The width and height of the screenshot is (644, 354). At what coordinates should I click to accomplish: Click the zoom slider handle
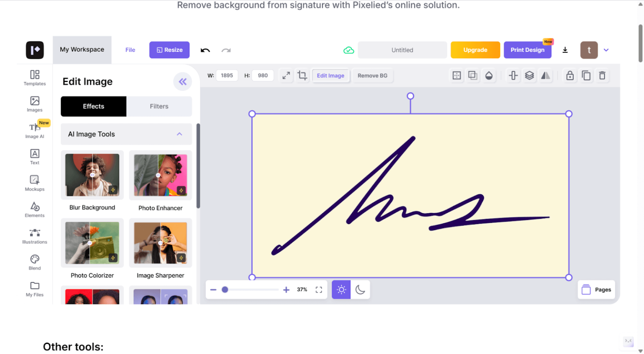(x=225, y=289)
